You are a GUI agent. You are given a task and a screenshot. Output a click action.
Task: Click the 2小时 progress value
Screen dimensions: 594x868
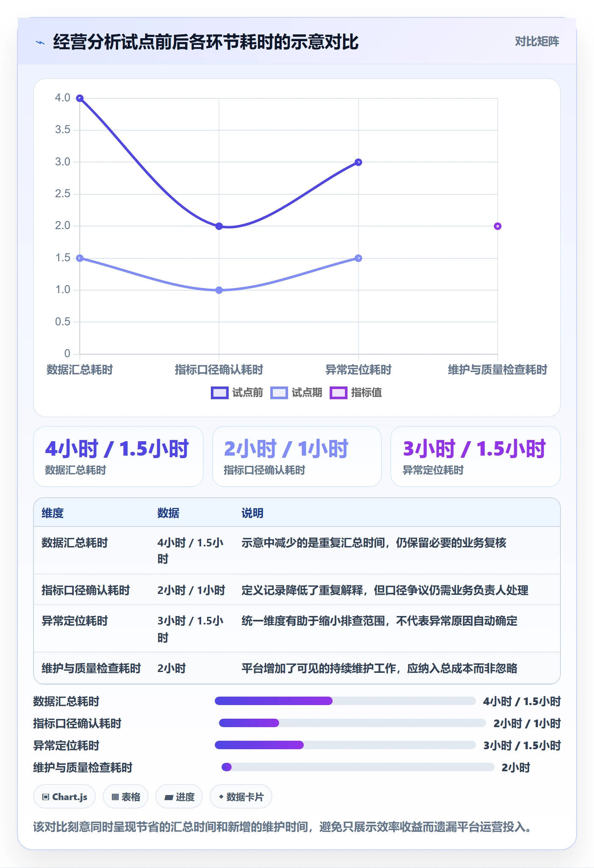tap(516, 768)
